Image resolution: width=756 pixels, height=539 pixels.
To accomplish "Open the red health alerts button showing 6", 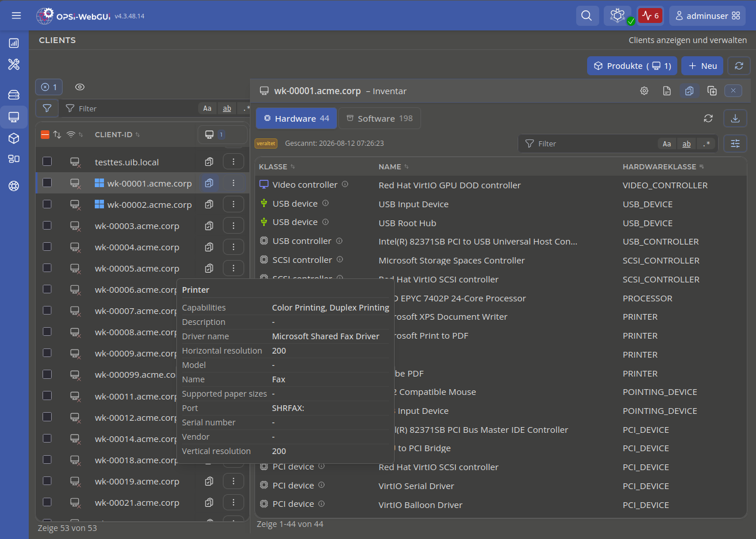I will 650,16.
